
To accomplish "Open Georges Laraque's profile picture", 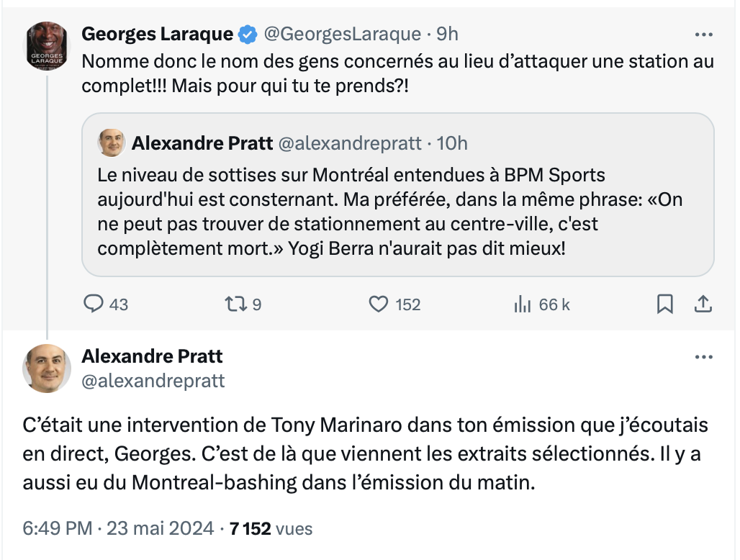I will (x=48, y=46).
